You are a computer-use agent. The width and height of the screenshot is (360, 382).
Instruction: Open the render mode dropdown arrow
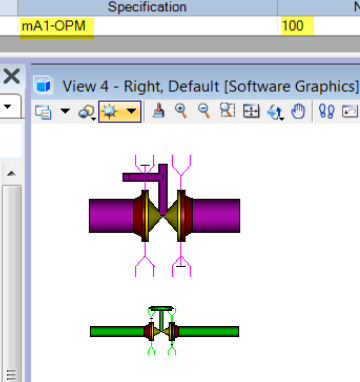(132, 111)
